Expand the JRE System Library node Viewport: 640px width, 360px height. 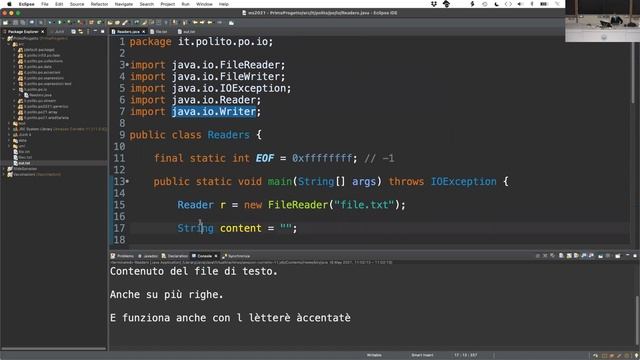9,129
